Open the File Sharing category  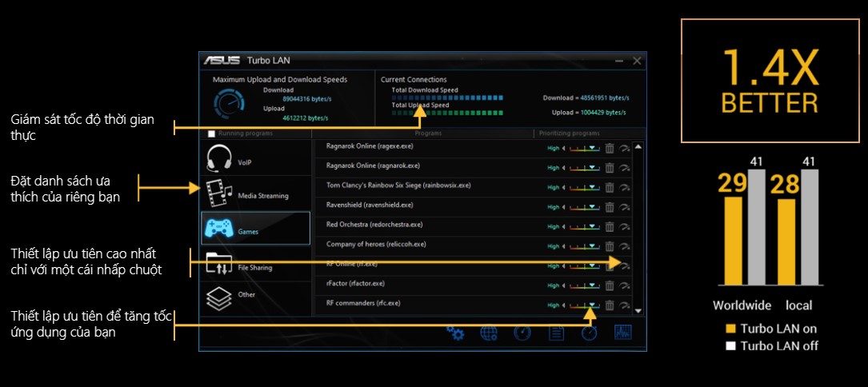255,266
